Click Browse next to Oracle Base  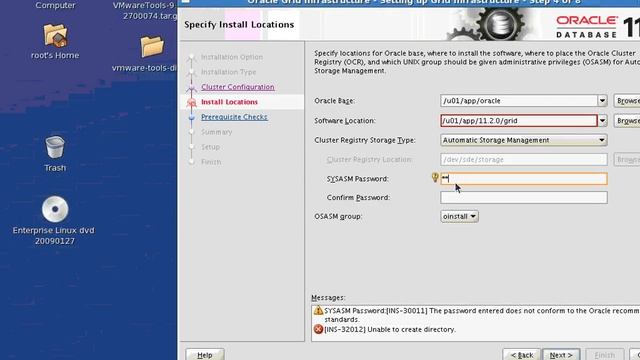(x=627, y=101)
